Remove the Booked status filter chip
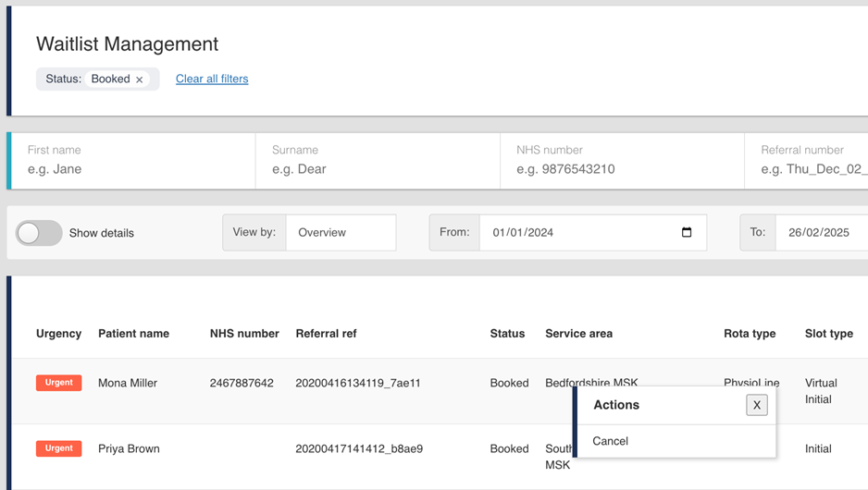Viewport: 868px width, 490px height. click(x=140, y=80)
